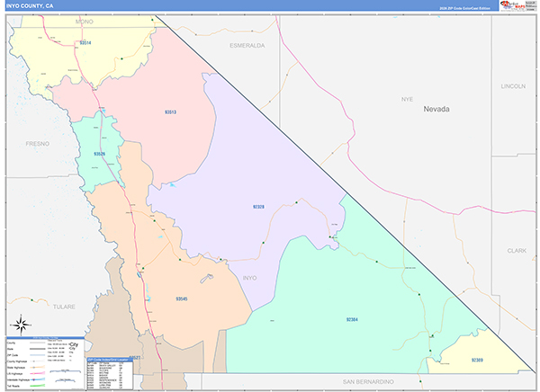Click the NYE county label
540x392 pixels.
(407, 99)
